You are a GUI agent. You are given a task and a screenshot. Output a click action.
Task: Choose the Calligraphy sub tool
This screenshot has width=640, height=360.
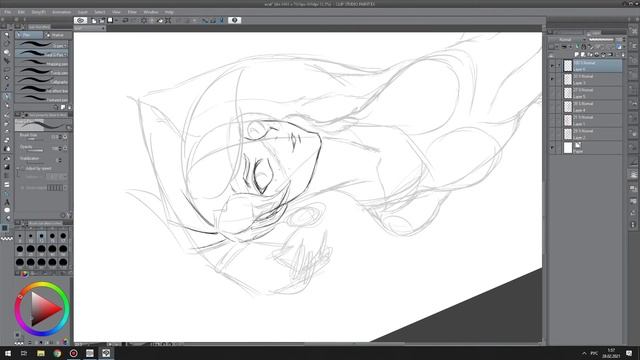[x=42, y=81]
